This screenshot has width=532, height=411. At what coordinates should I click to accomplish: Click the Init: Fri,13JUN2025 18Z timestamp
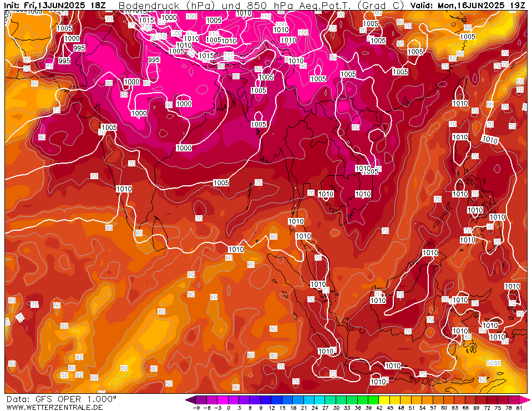click(x=55, y=6)
